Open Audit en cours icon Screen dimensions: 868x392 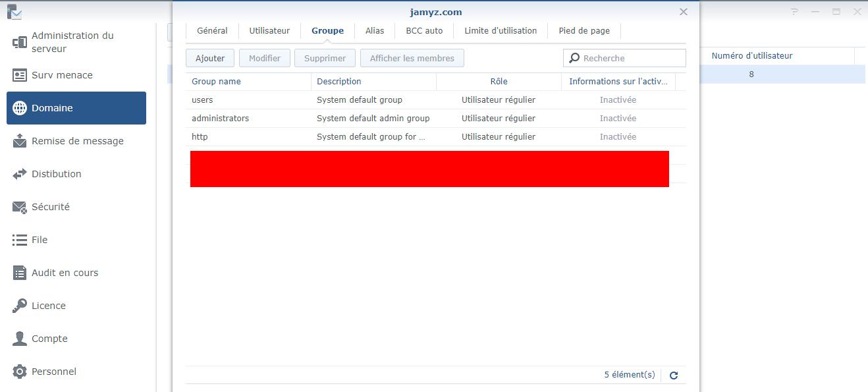point(20,273)
